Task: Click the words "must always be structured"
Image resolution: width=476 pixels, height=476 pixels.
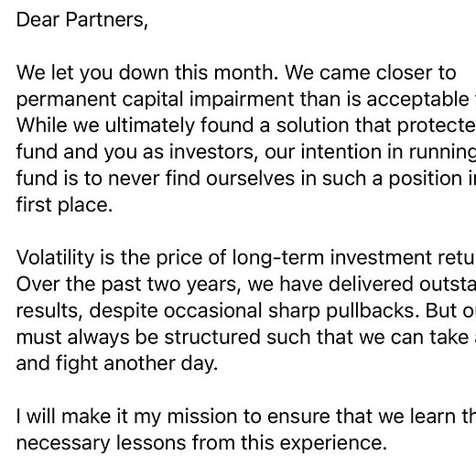Action: click(138, 338)
